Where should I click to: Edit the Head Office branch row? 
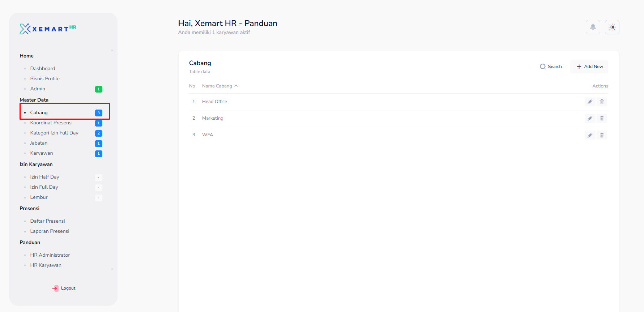click(590, 102)
